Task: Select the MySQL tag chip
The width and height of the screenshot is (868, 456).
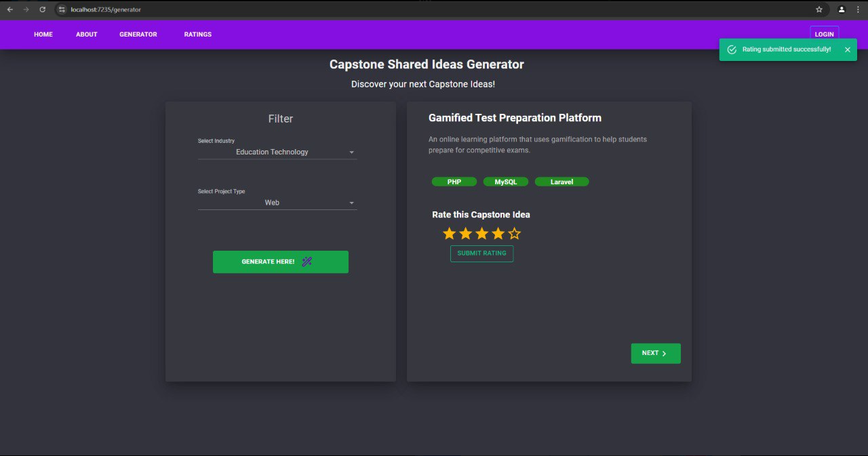Action: click(x=506, y=182)
